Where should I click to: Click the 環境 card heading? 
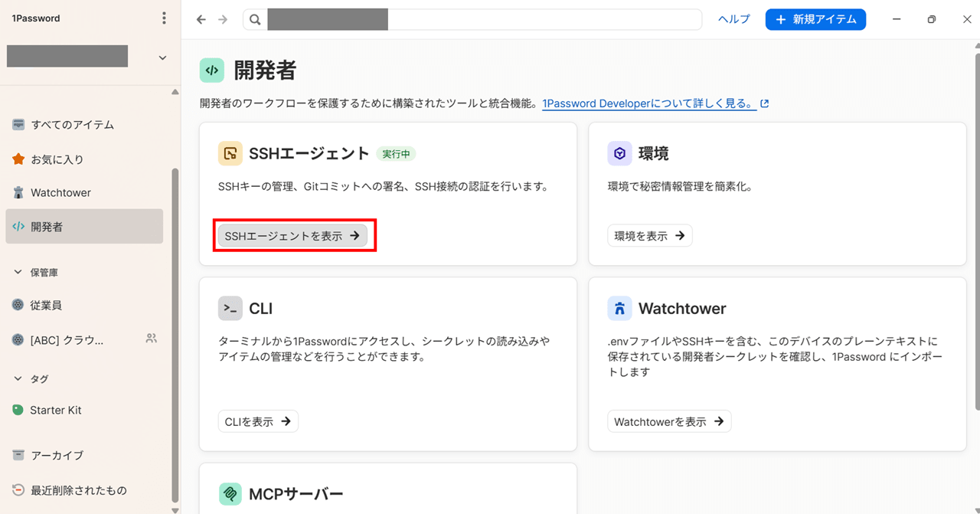pos(654,154)
